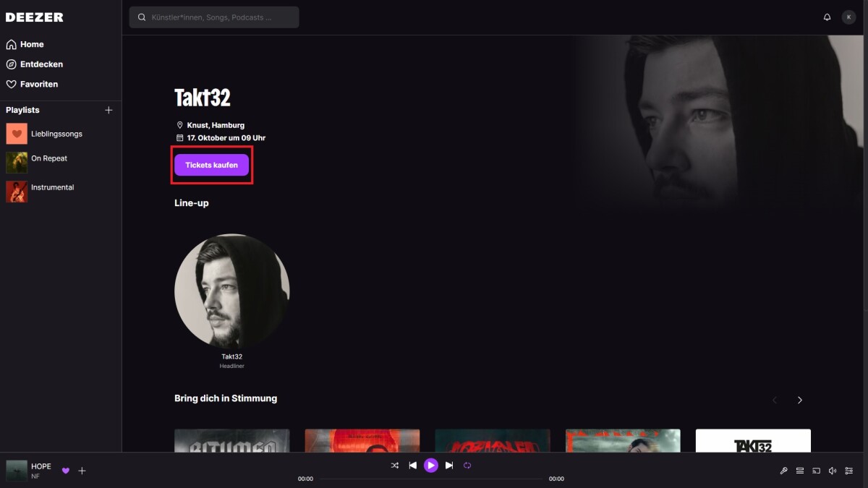Toggle shuffle playback

point(395,466)
